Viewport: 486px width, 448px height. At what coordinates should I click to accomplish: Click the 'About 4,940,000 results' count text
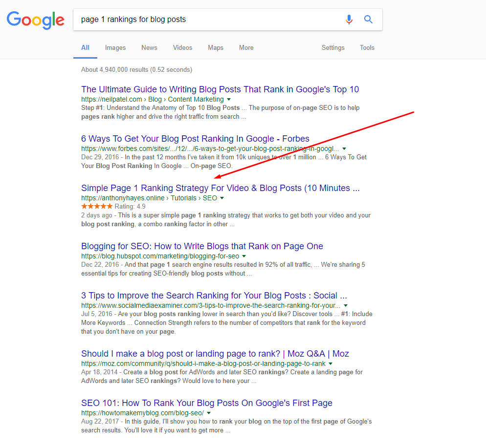137,70
